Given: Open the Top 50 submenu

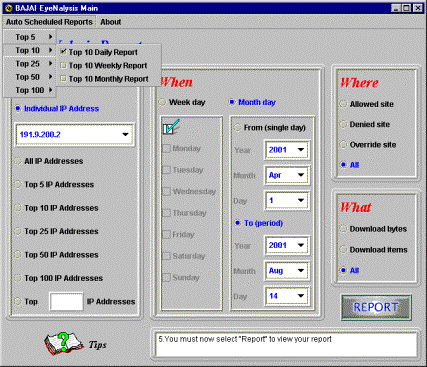Looking at the screenshot, I should 29,77.
